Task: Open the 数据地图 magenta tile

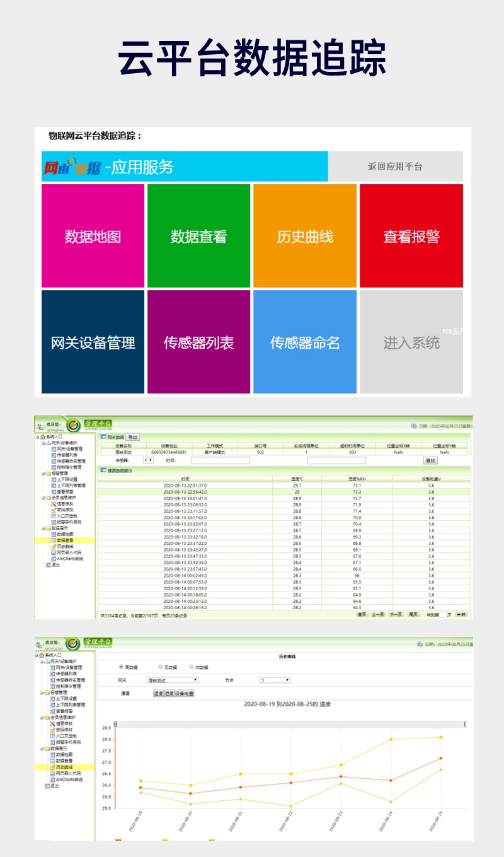Action: click(x=93, y=236)
